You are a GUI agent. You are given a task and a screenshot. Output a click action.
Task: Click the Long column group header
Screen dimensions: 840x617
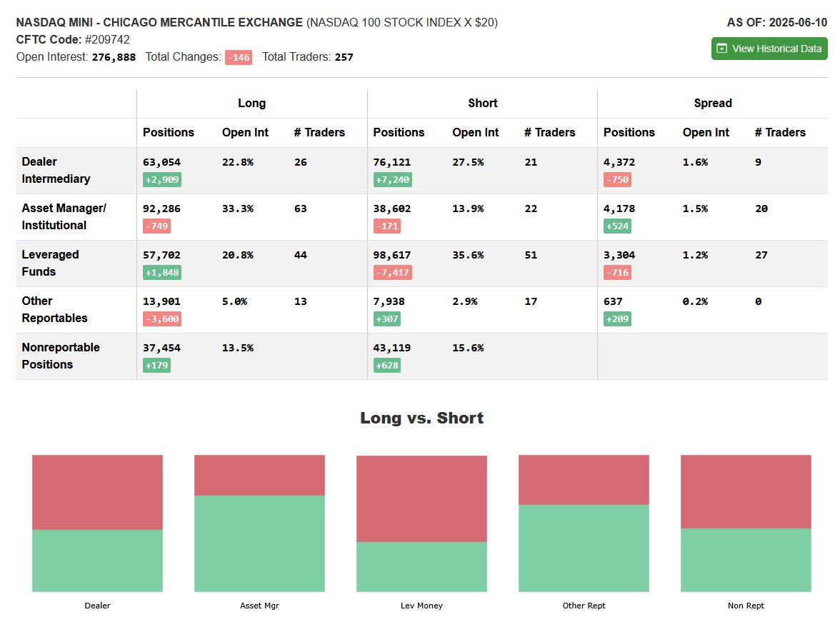pos(251,104)
